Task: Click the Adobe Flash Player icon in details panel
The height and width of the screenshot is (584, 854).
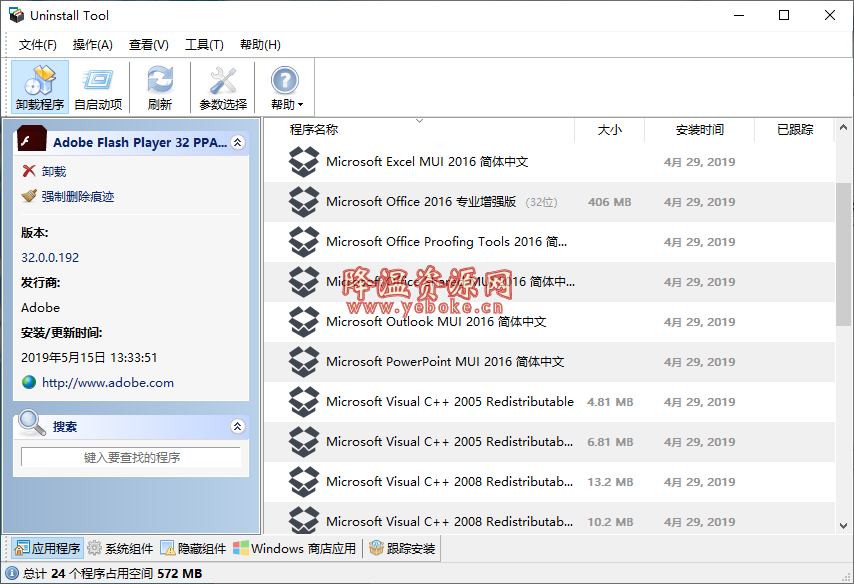Action: tap(32, 138)
